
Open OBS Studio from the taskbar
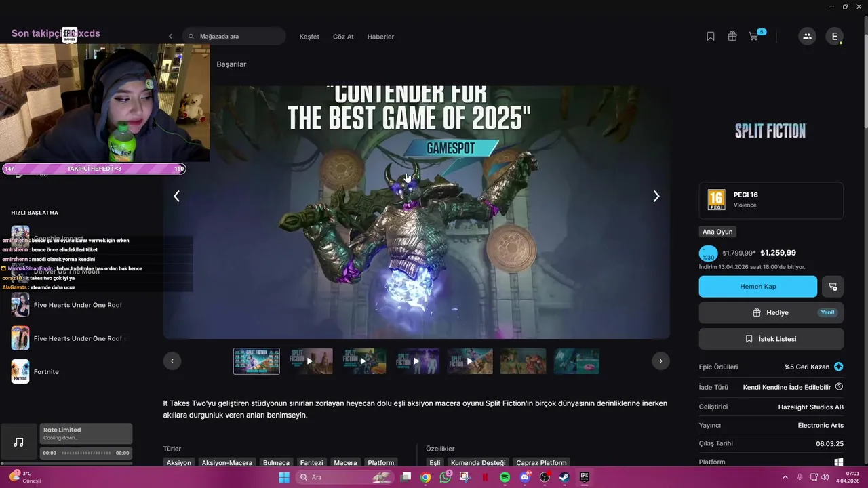[545, 477]
